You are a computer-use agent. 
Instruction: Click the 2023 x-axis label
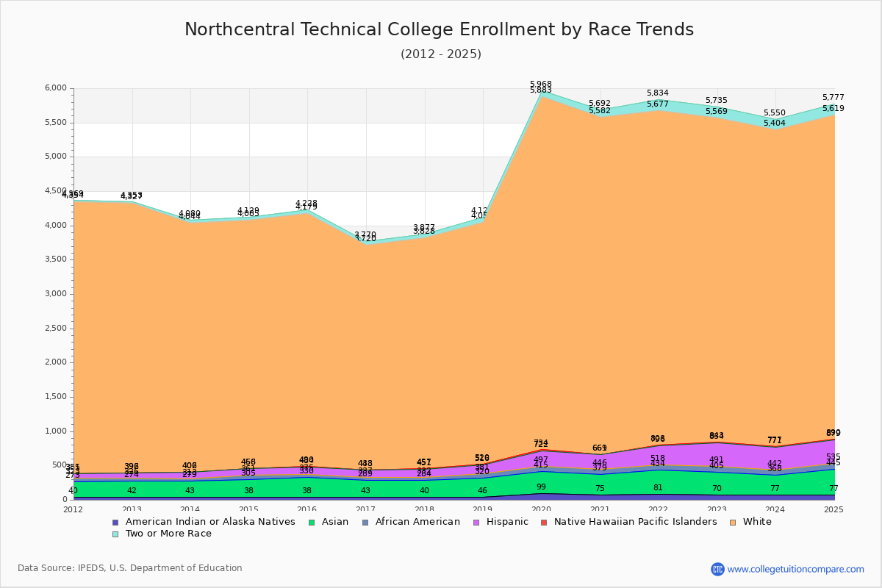pyautogui.click(x=717, y=509)
